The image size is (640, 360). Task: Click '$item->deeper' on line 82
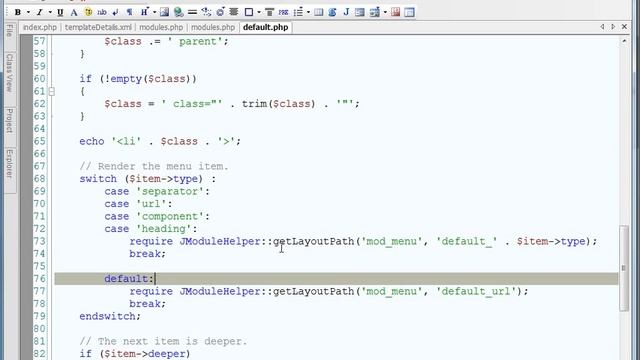147,354
